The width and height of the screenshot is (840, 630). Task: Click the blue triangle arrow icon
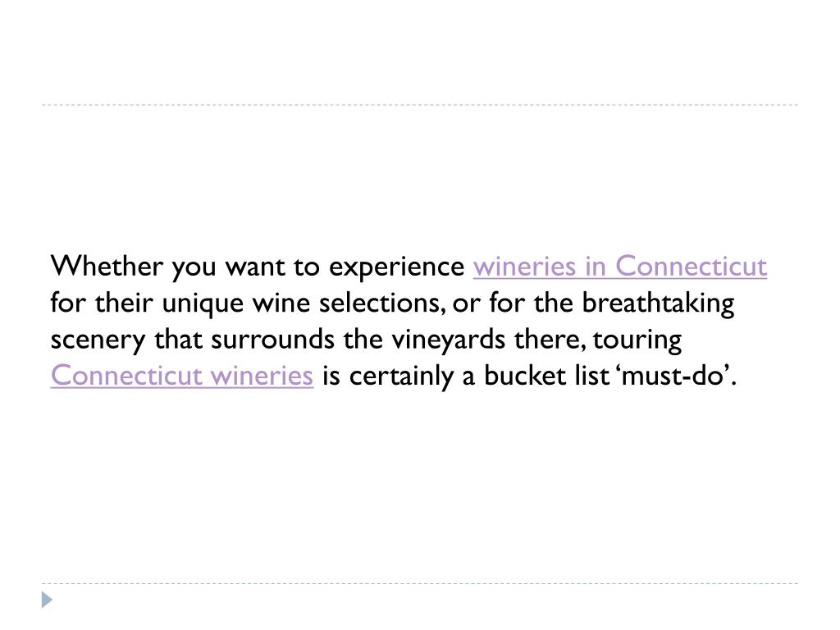[47, 600]
